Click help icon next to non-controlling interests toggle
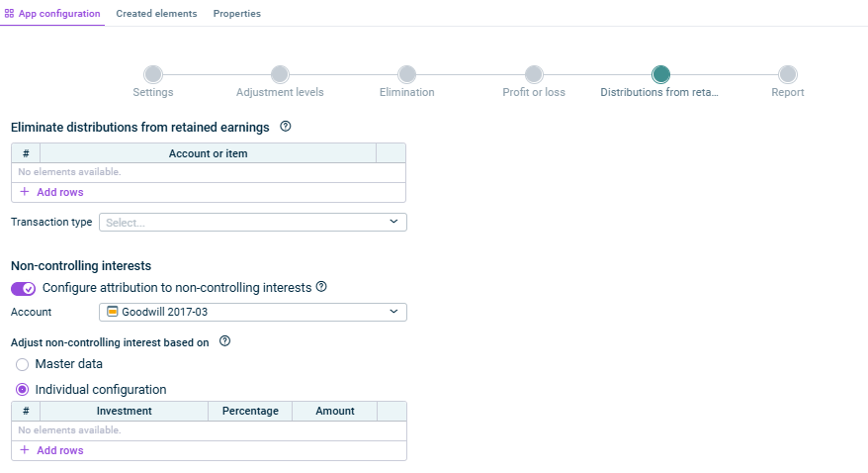 coord(321,288)
